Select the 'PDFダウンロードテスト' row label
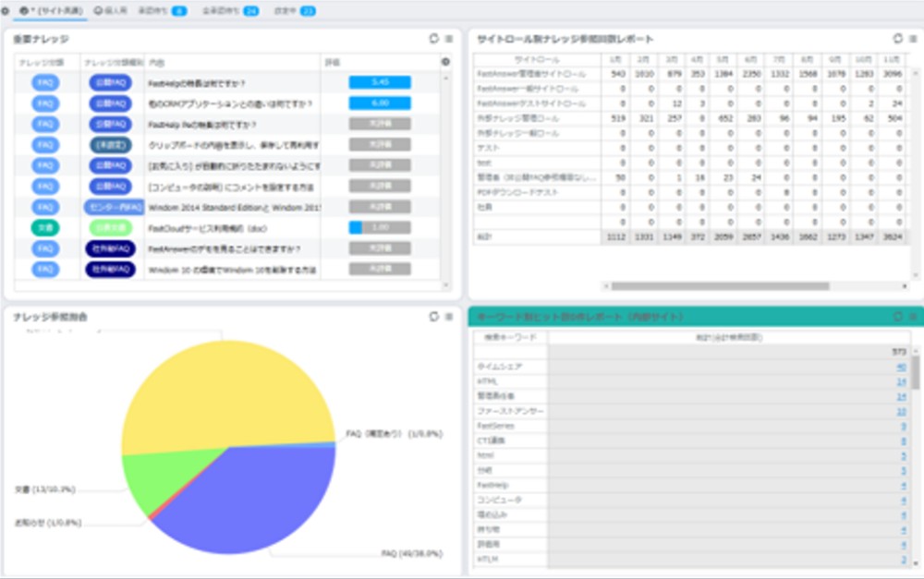Image resolution: width=924 pixels, height=579 pixels. click(x=517, y=192)
